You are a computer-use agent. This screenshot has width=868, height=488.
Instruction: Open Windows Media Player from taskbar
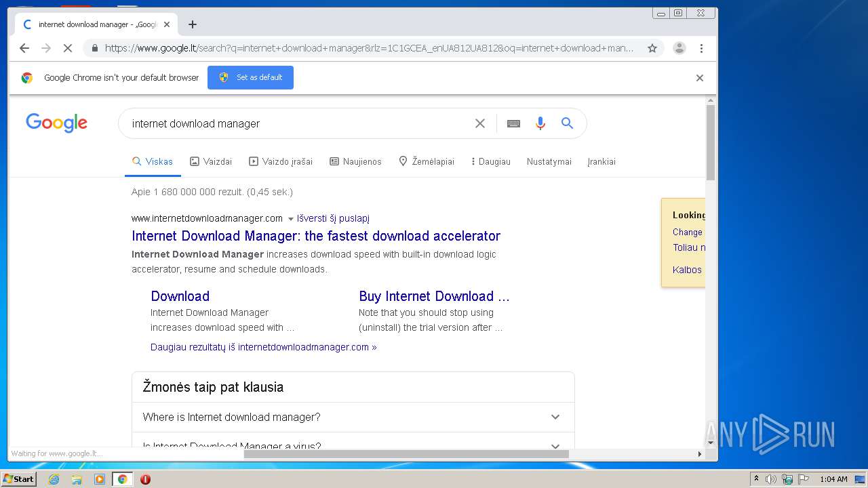click(100, 479)
